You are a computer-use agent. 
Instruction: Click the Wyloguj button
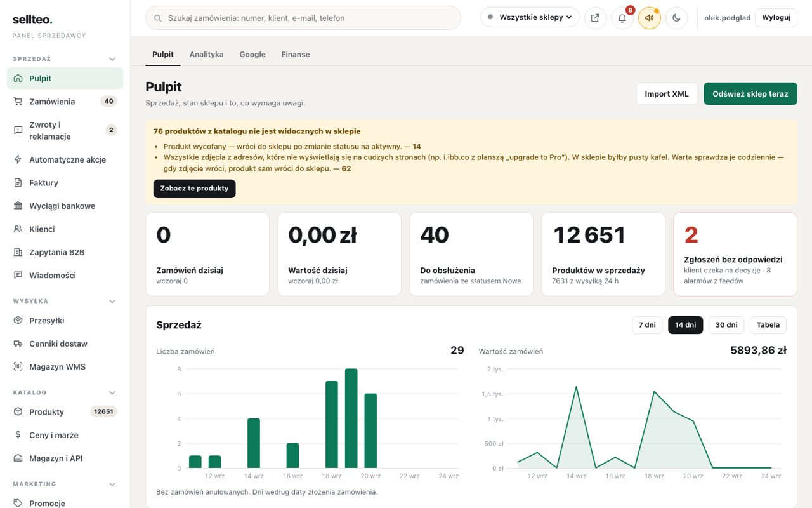[776, 18]
